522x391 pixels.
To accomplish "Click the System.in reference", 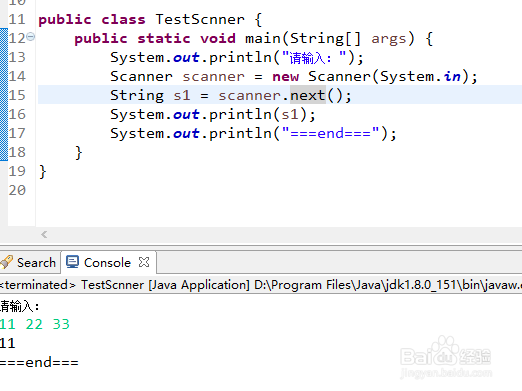I will coord(420,76).
